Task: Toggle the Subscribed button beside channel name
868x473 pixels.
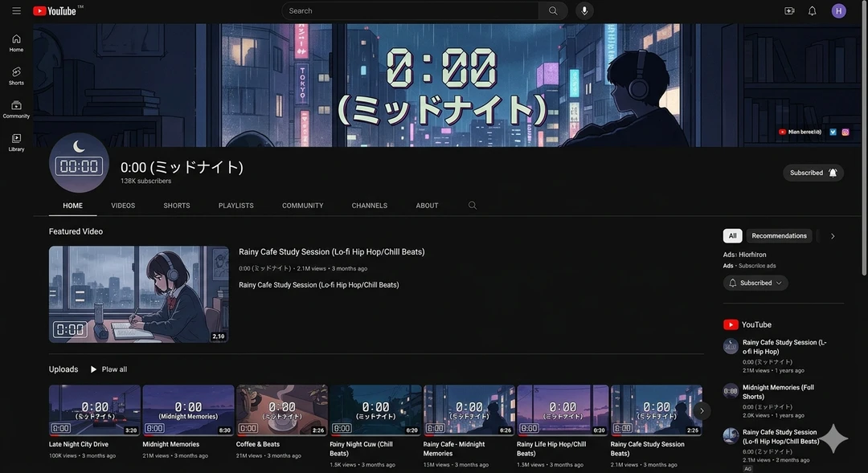Action: click(x=813, y=173)
